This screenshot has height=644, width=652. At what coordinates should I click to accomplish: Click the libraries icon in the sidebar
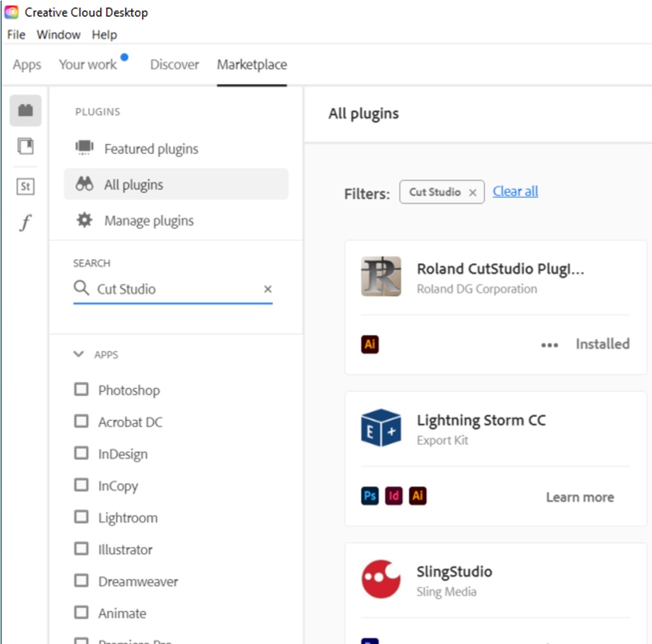[25, 147]
